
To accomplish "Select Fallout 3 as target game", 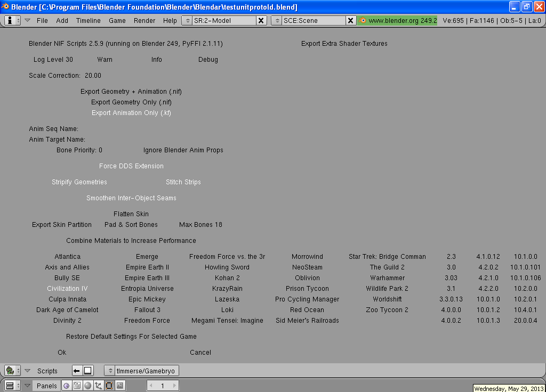I will [x=147, y=310].
